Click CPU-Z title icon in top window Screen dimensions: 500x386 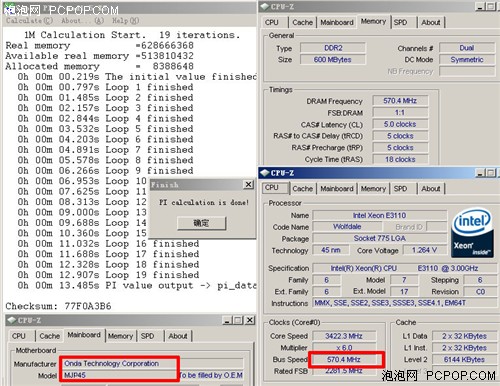tap(265, 7)
